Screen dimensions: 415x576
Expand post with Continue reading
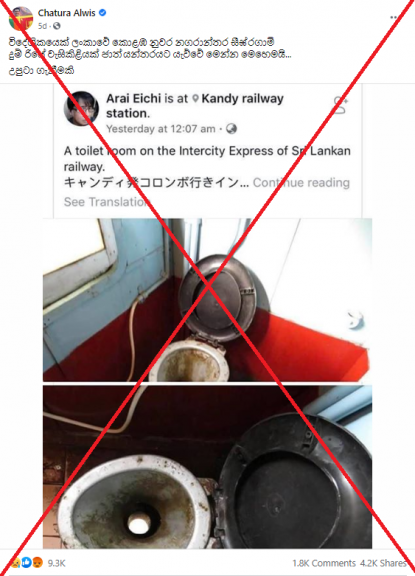pyautogui.click(x=301, y=183)
